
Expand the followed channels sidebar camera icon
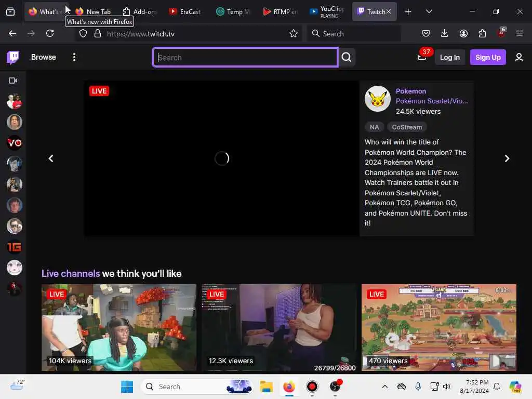coord(13,81)
